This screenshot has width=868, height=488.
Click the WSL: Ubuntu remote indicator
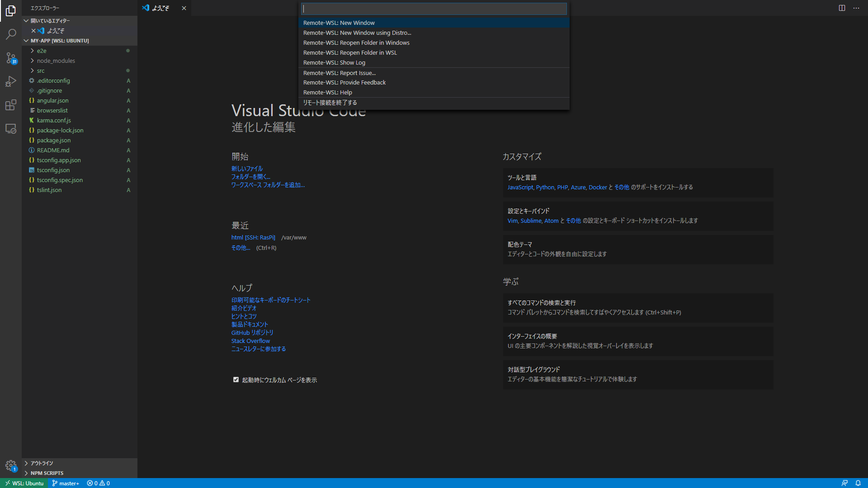click(x=24, y=483)
